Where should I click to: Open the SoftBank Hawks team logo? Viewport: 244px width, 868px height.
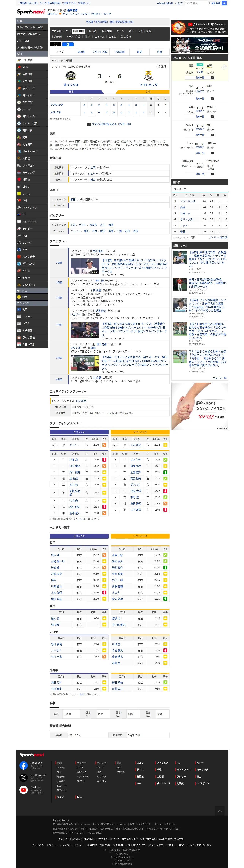[x=148, y=75]
